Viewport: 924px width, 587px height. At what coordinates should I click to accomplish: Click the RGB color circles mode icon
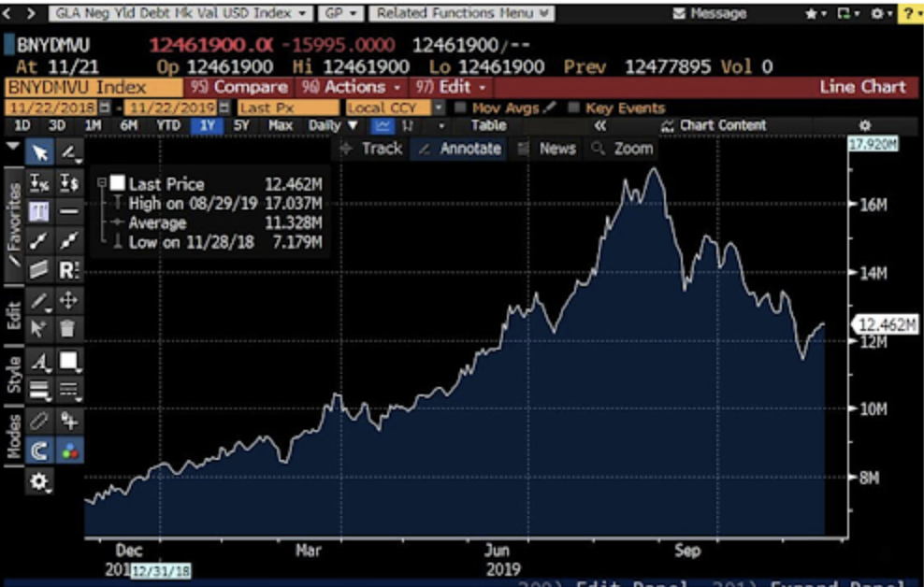pyautogui.click(x=69, y=451)
